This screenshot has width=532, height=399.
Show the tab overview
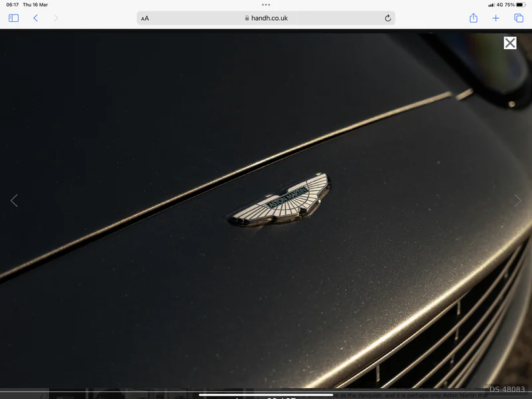click(519, 18)
